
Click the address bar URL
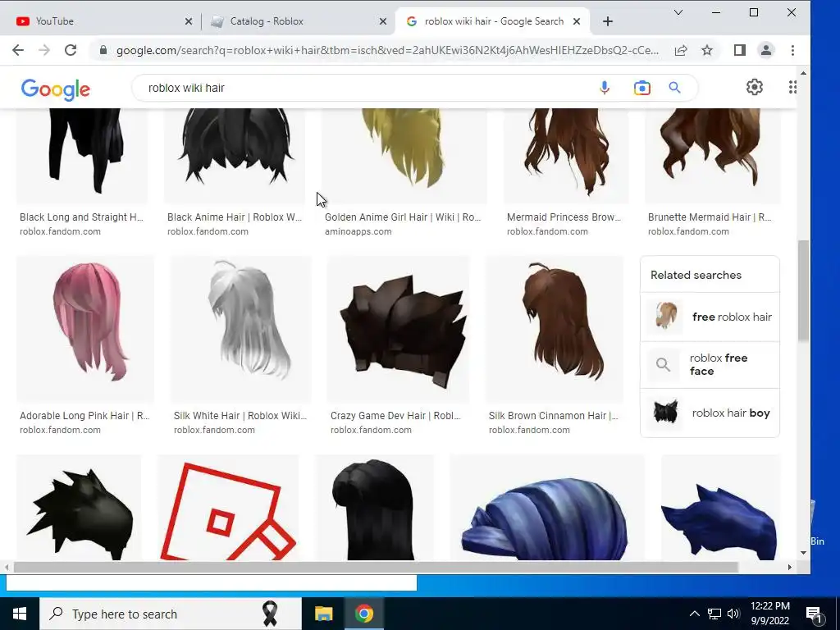387,50
